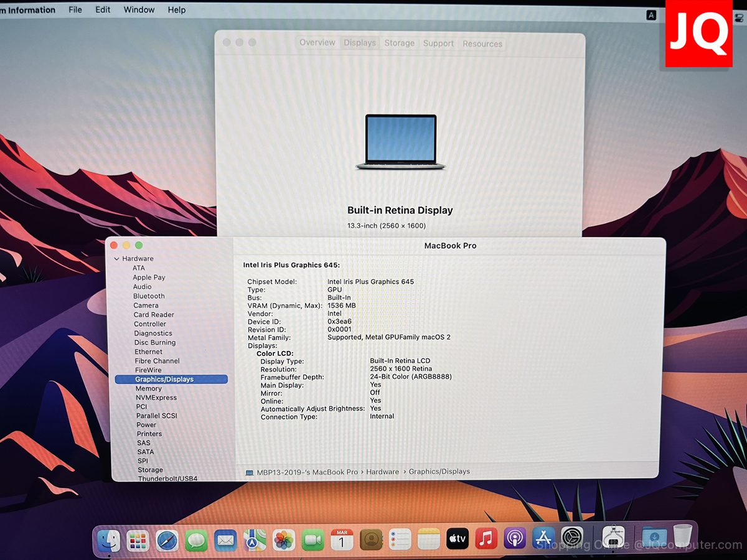
Task: Select SPI in the sidebar
Action: (x=143, y=461)
